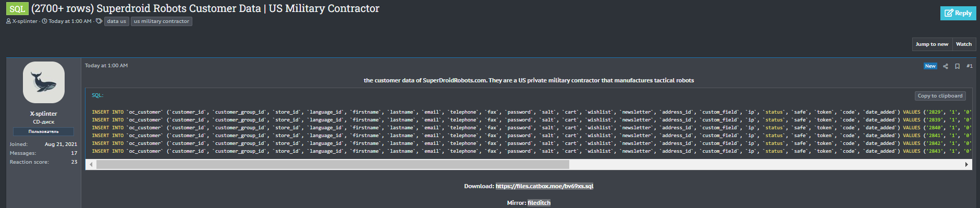Open the catbox.moe download link
The height and width of the screenshot is (208, 980).
[544, 186]
